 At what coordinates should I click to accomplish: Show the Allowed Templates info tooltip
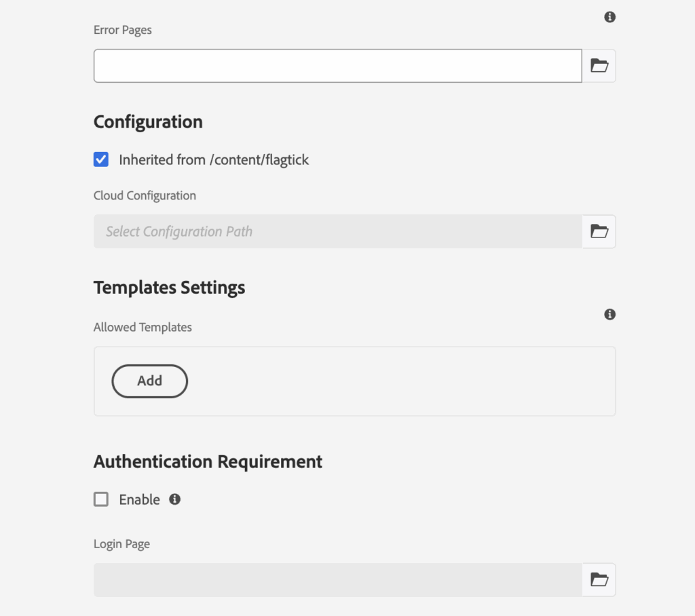pos(610,315)
